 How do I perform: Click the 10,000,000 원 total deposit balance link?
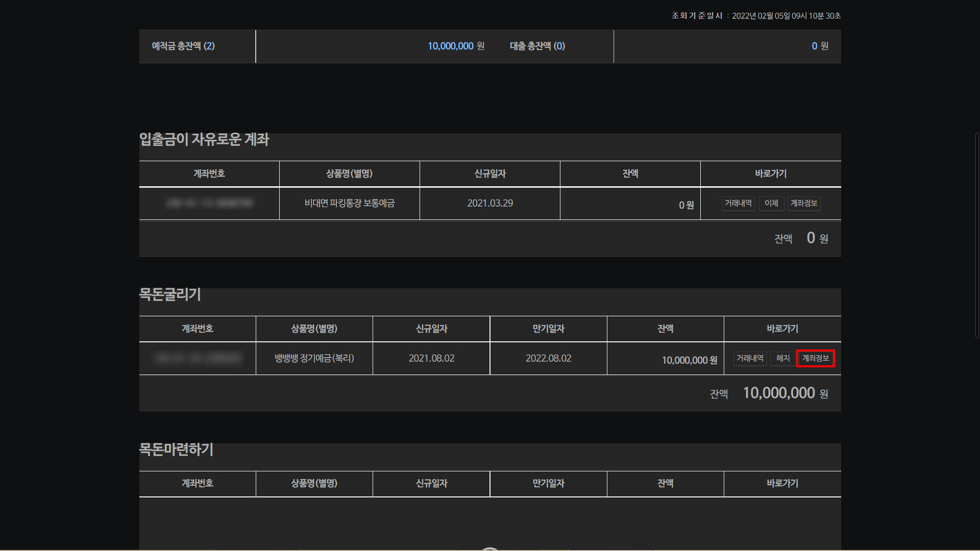tap(450, 46)
